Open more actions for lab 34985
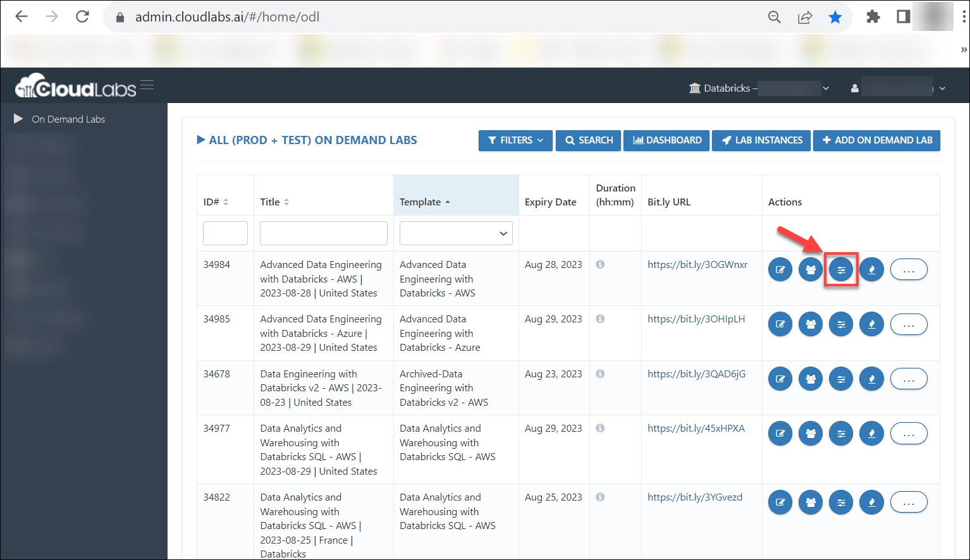The width and height of the screenshot is (970, 560). tap(909, 324)
